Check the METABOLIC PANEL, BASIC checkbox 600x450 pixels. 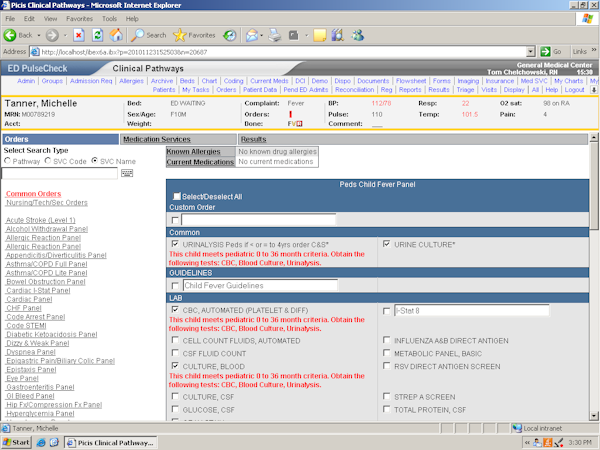[386, 353]
